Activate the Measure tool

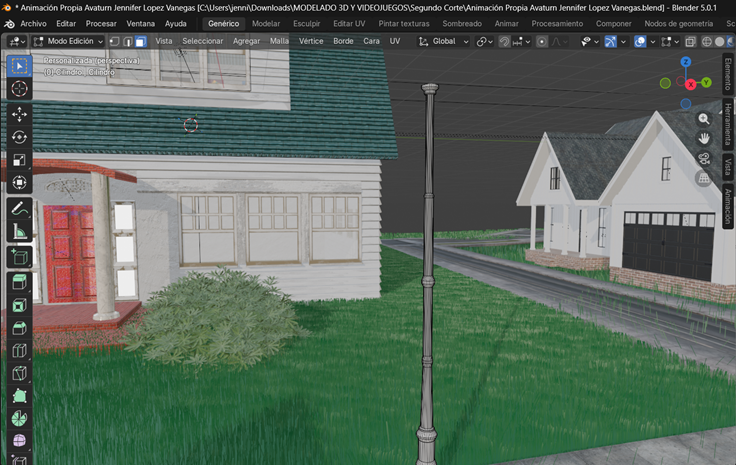pos(19,232)
